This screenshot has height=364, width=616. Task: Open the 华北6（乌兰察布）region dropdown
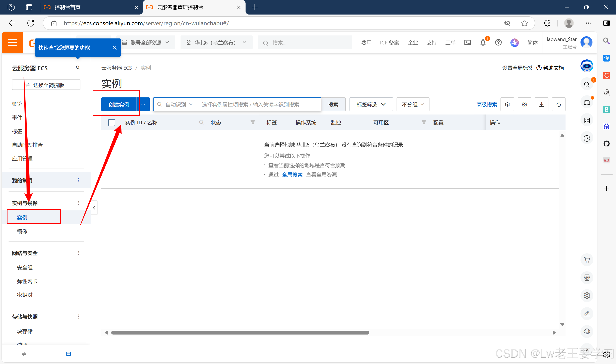(x=216, y=43)
